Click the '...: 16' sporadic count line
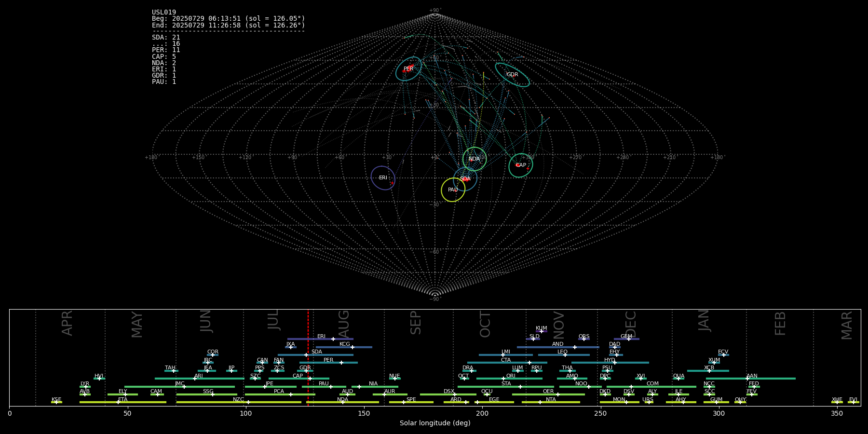This screenshot has width=868, height=434. click(166, 44)
